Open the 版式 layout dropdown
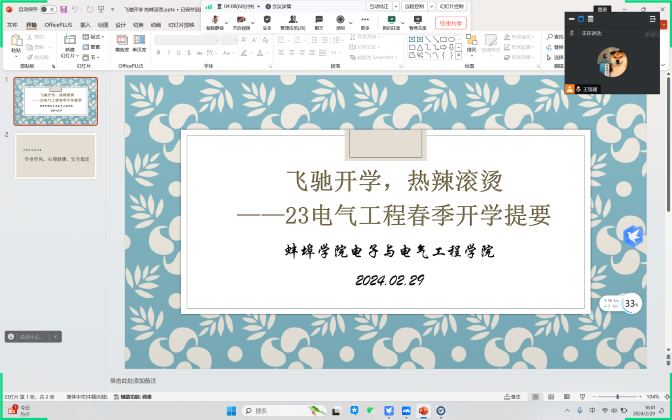 pos(94,36)
